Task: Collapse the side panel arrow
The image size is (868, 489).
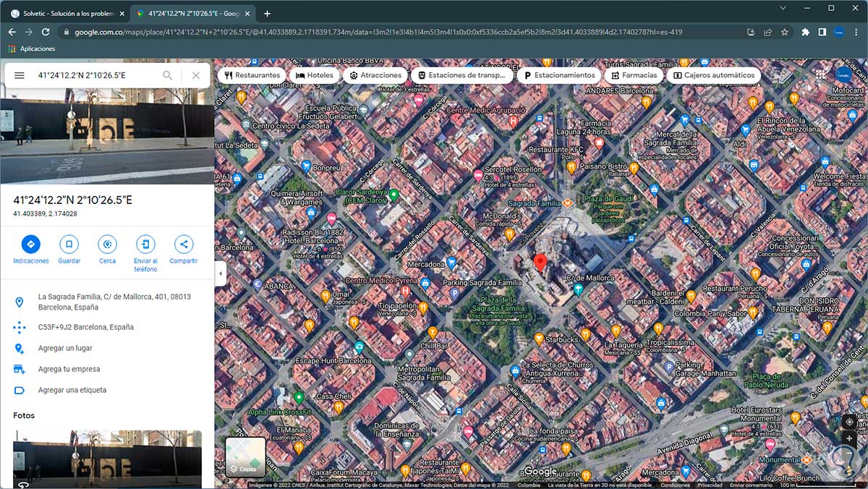Action: pos(221,273)
